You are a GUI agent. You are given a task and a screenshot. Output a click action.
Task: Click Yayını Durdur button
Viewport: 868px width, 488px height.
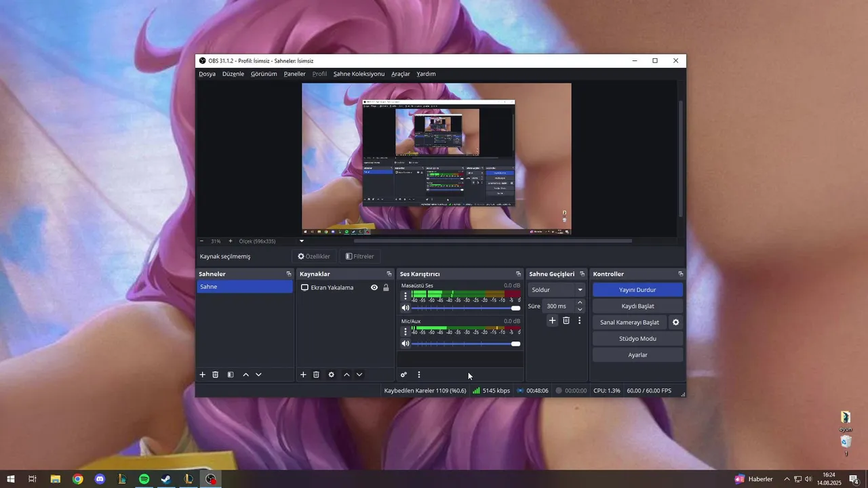pos(637,290)
